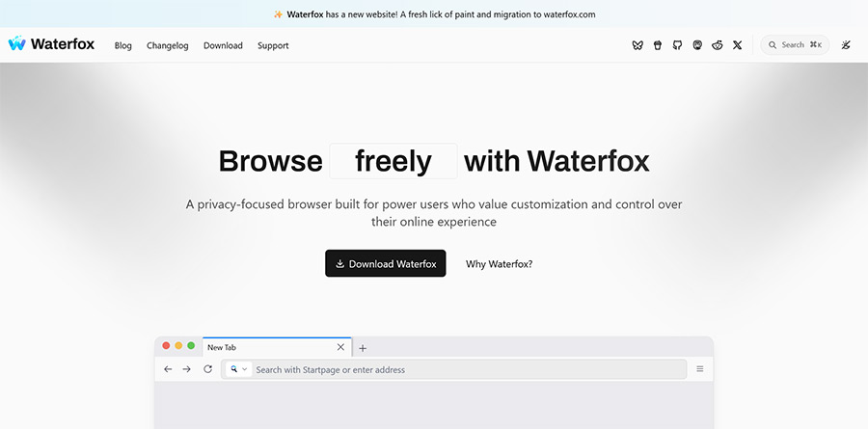Screen dimensions: 868x429
Task: Click the site Search box
Action: click(x=795, y=45)
